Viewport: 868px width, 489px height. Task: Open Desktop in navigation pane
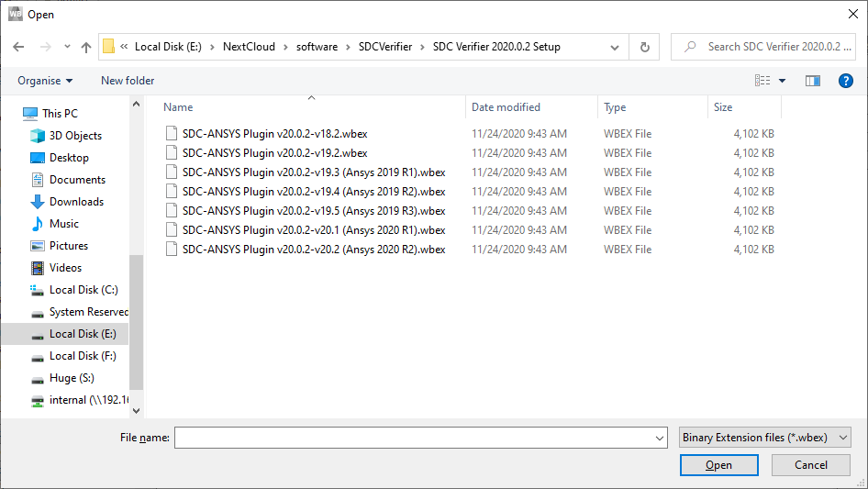pyautogui.click(x=69, y=158)
